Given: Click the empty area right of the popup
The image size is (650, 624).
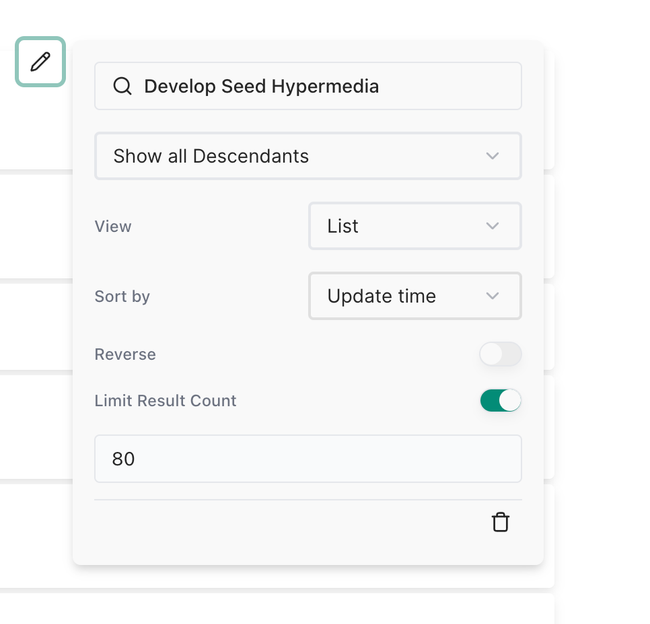Looking at the screenshot, I should point(600,300).
